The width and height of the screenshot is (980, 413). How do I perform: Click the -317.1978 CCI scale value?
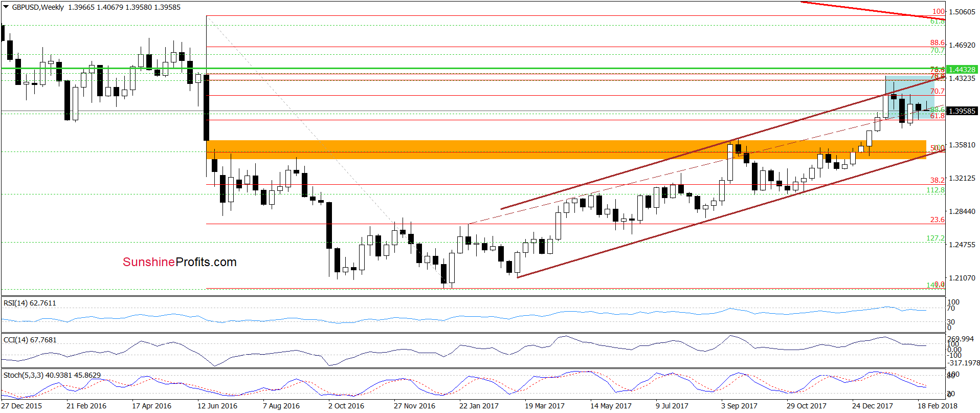click(x=964, y=363)
